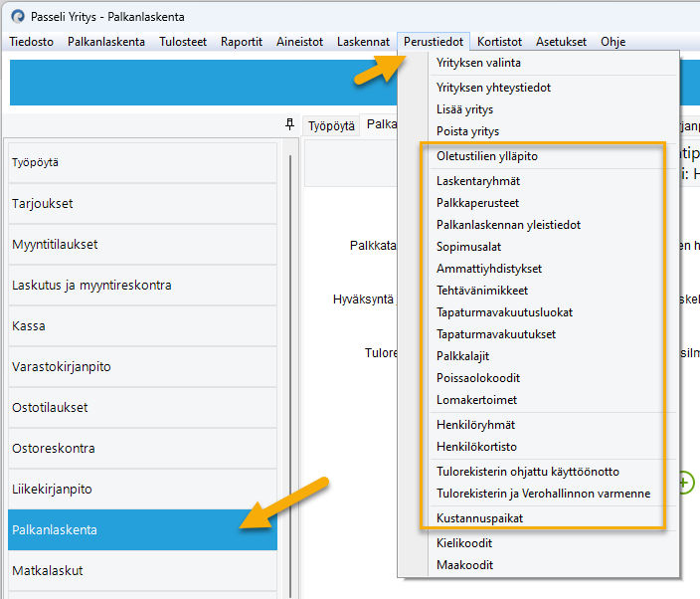Switch to the Työpöytä tab
The height and width of the screenshot is (599, 700).
point(331,125)
